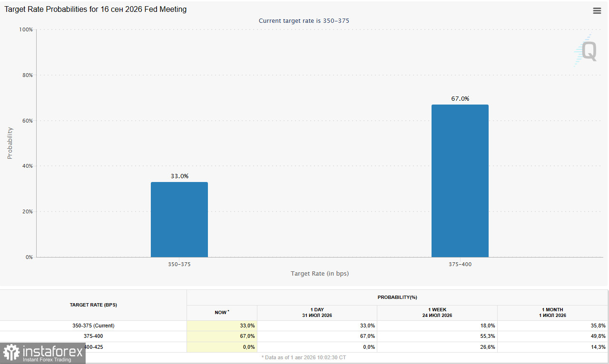Select the '375-400' row label in the table
Screen dimensions: 609x364
point(93,336)
